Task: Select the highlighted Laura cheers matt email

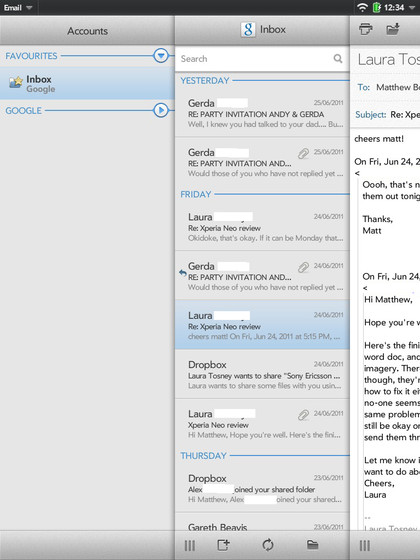Action: click(262, 325)
